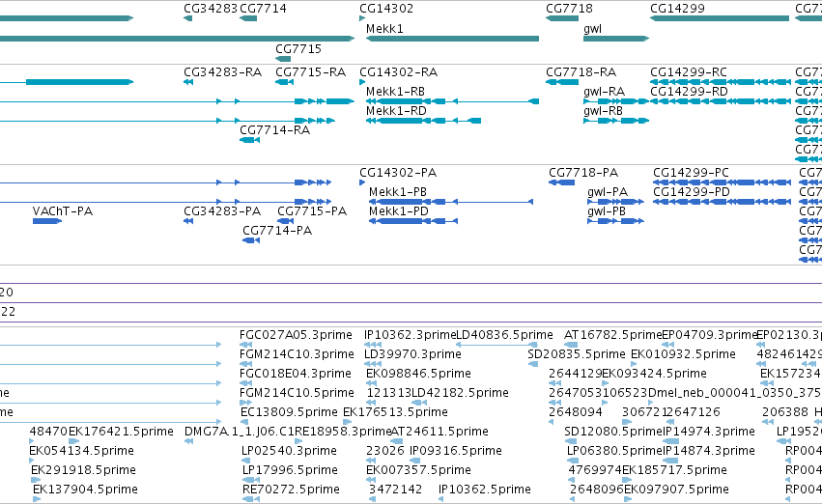The image size is (822, 504).
Task: Click transcript CG7718-RA
Action: (x=581, y=72)
